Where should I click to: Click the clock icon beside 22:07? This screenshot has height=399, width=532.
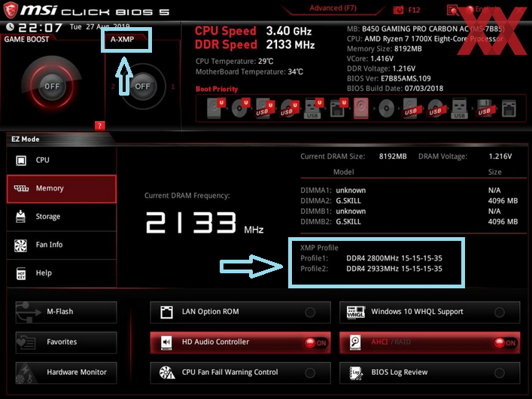tap(11, 27)
